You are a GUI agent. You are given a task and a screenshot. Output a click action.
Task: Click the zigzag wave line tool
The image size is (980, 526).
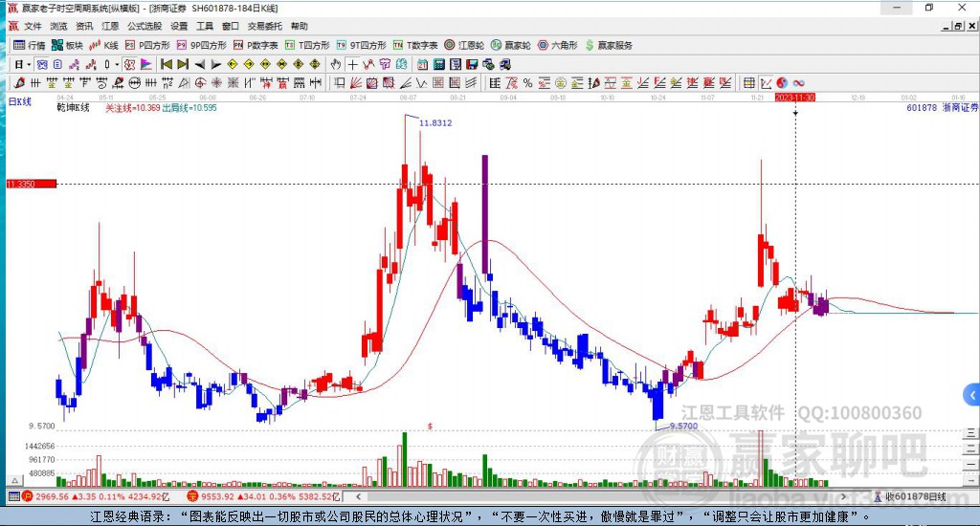click(421, 82)
